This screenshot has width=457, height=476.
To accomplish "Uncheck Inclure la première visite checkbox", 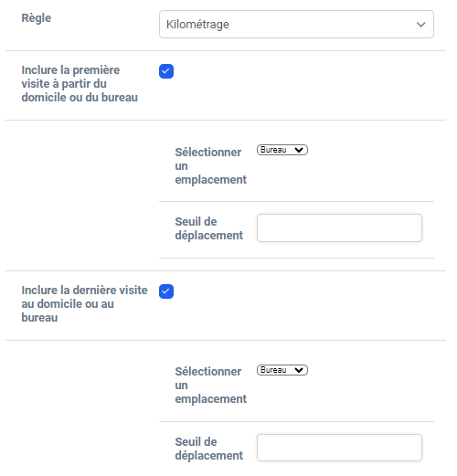I will (x=166, y=71).
